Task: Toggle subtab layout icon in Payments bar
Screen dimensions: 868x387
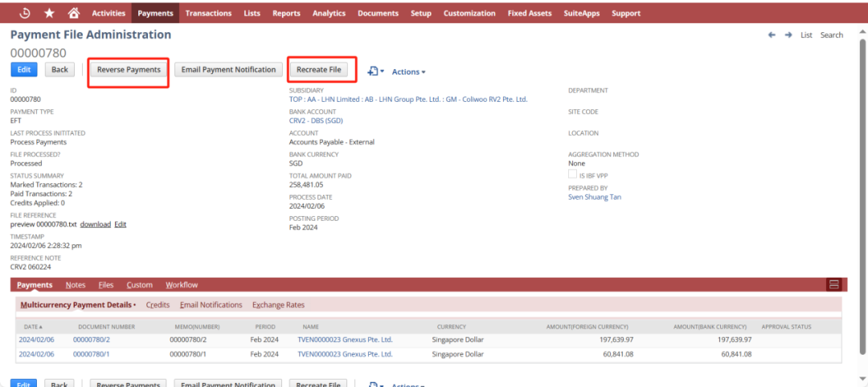Action: (833, 285)
